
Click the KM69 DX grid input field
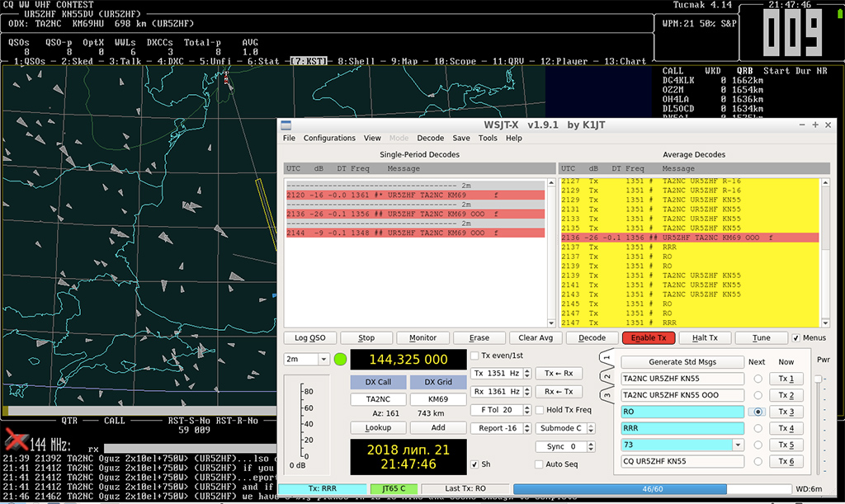pyautogui.click(x=438, y=399)
